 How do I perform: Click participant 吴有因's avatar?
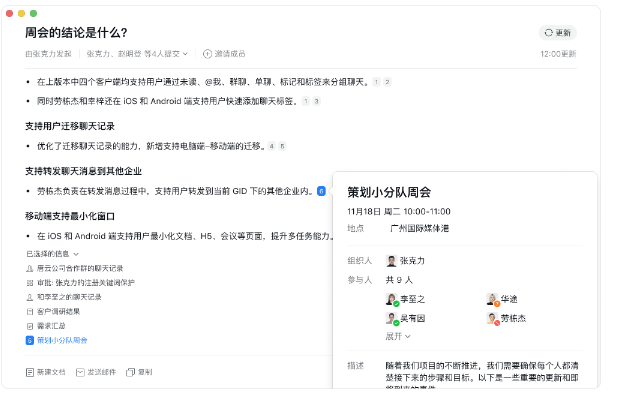pos(392,319)
